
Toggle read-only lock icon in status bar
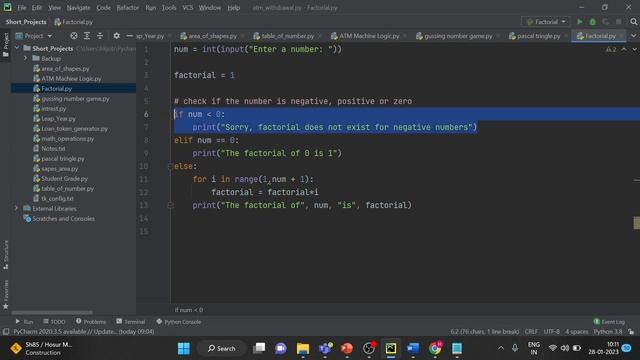pos(631,331)
